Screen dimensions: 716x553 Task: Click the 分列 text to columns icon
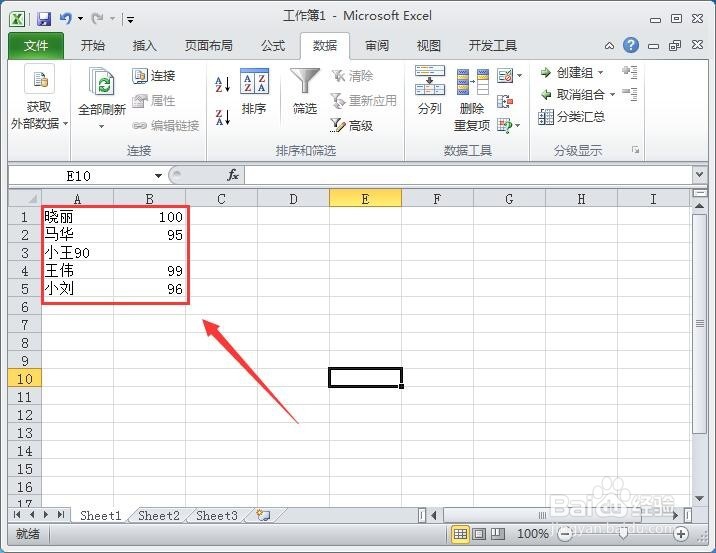(x=430, y=80)
